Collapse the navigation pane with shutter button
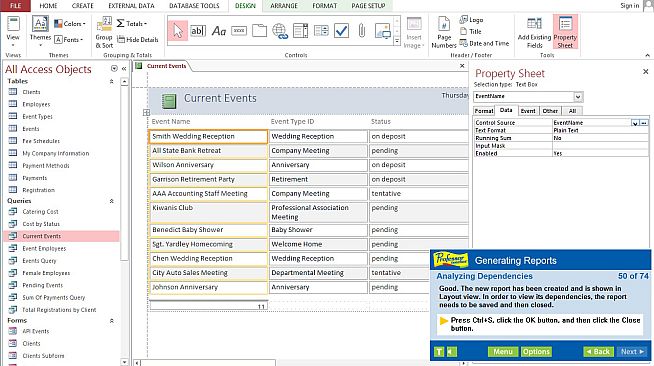Viewport: 654px width, 366px height. (124, 69)
